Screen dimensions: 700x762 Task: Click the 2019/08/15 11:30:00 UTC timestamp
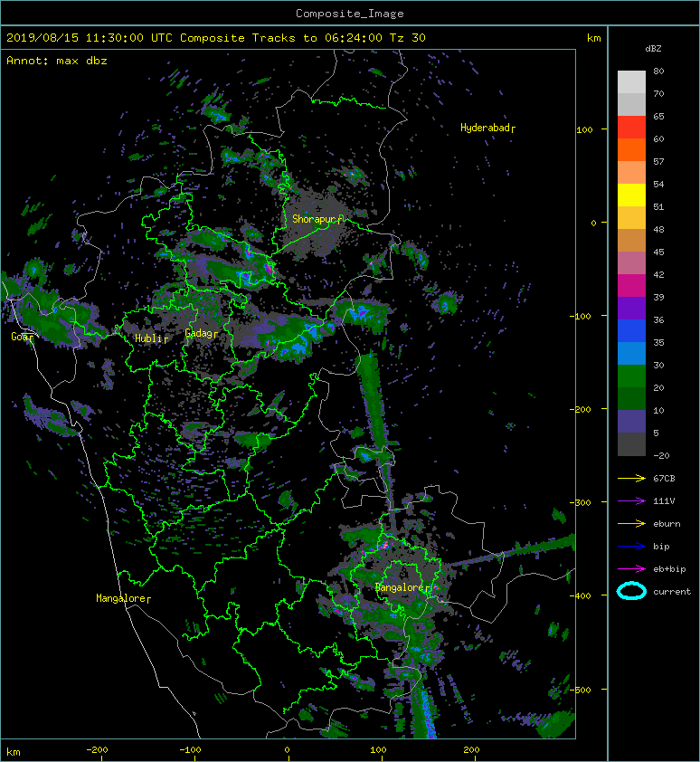click(90, 38)
